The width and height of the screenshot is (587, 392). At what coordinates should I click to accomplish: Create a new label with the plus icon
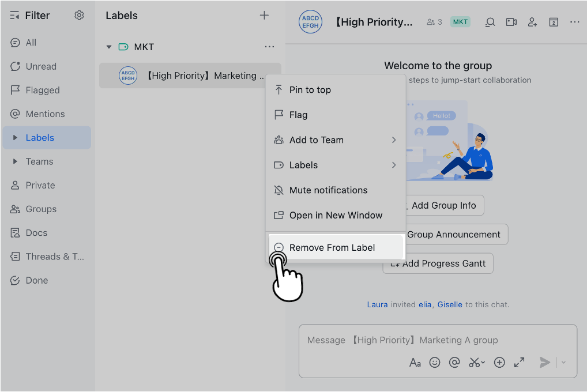click(x=264, y=15)
